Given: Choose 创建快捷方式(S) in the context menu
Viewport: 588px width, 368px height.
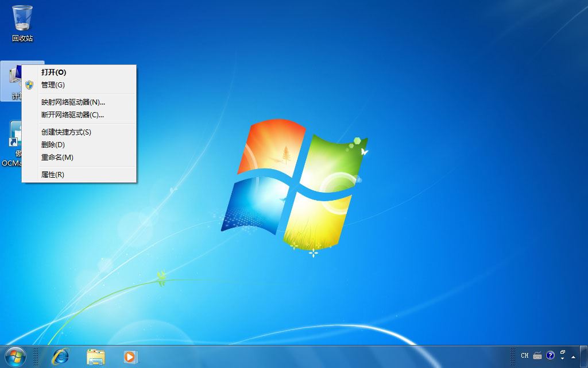Looking at the screenshot, I should pyautogui.click(x=79, y=132).
